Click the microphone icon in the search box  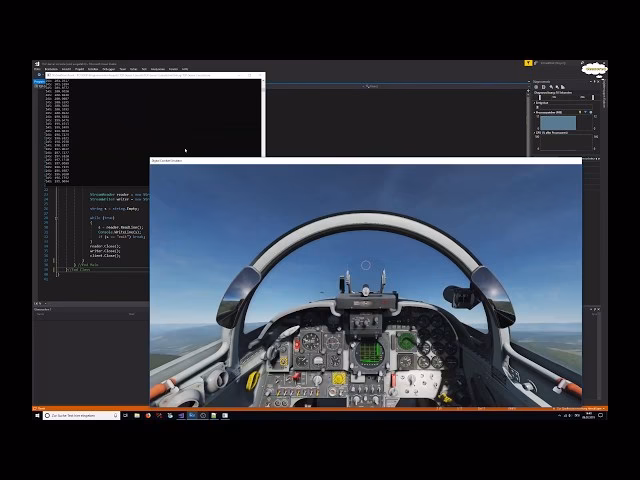[x=116, y=416]
